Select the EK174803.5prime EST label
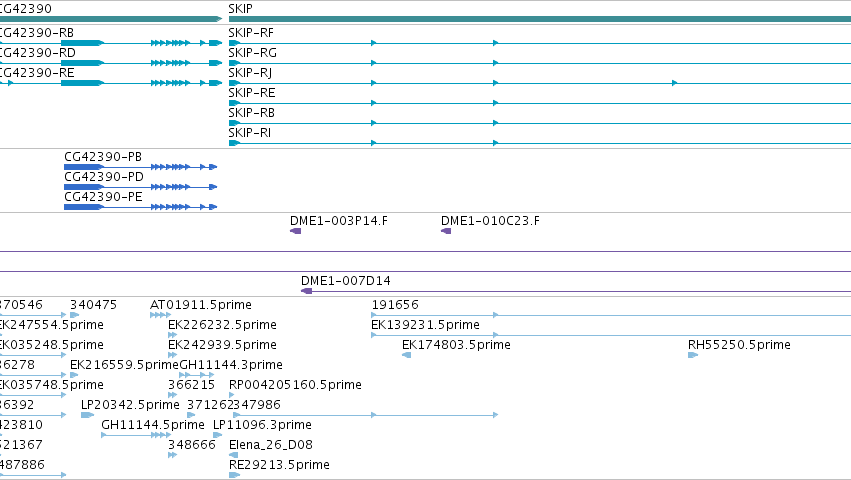851x480 pixels. [x=456, y=345]
